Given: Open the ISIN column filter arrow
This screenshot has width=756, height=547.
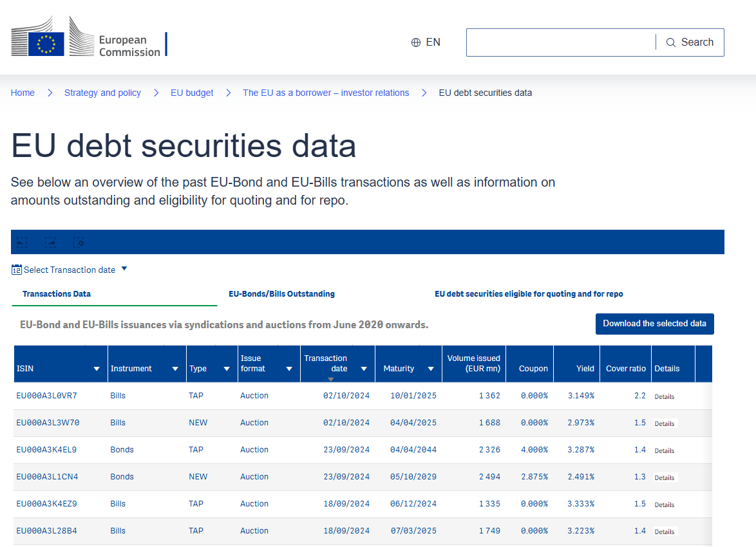Looking at the screenshot, I should click(x=97, y=369).
